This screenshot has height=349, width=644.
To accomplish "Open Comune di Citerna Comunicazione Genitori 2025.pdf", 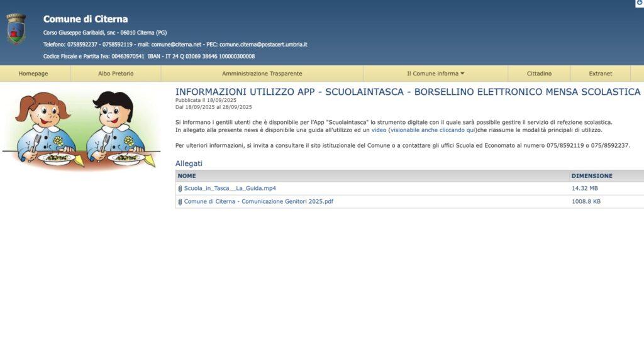I will [258, 202].
